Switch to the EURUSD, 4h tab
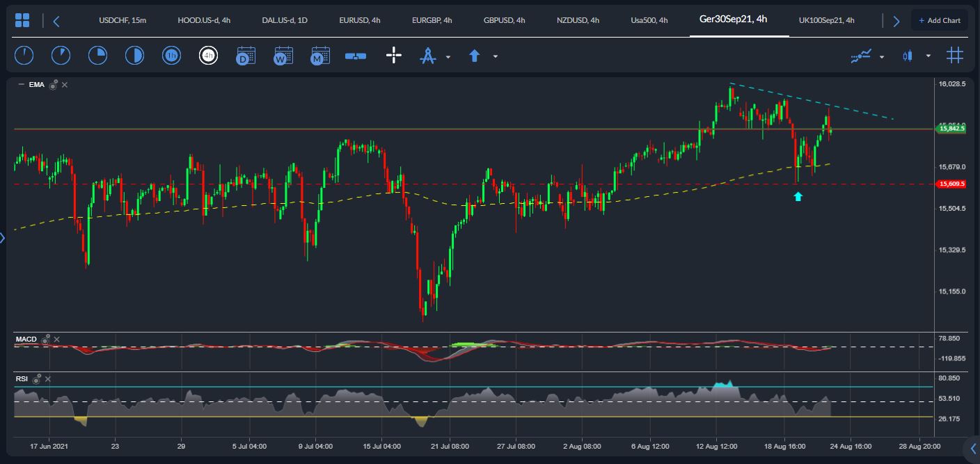Viewport: 980px width, 464px height. click(359, 20)
